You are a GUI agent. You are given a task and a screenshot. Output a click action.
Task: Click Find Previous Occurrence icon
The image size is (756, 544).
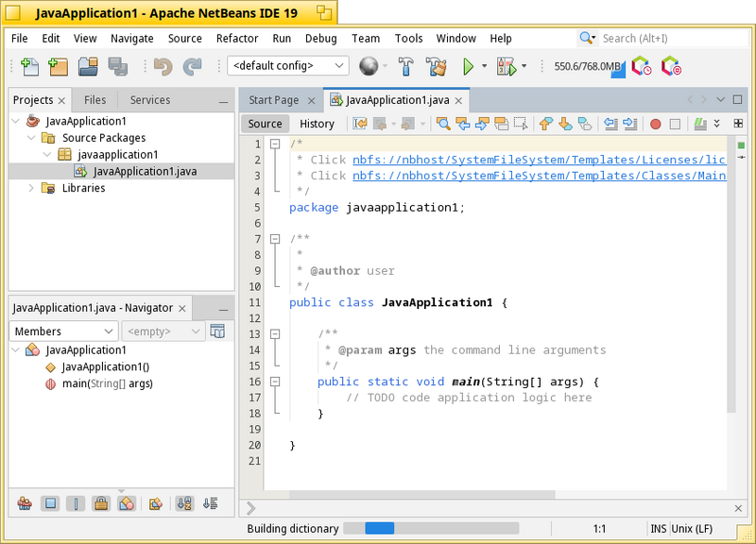click(x=463, y=124)
